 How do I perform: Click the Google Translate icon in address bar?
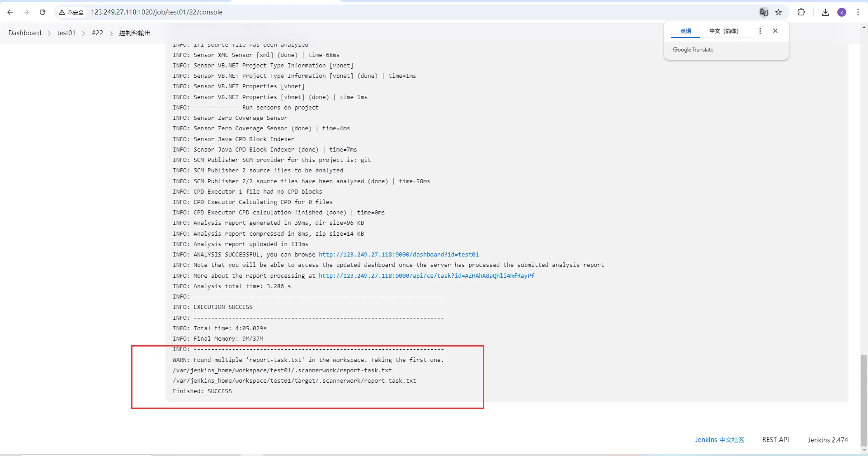click(x=764, y=12)
